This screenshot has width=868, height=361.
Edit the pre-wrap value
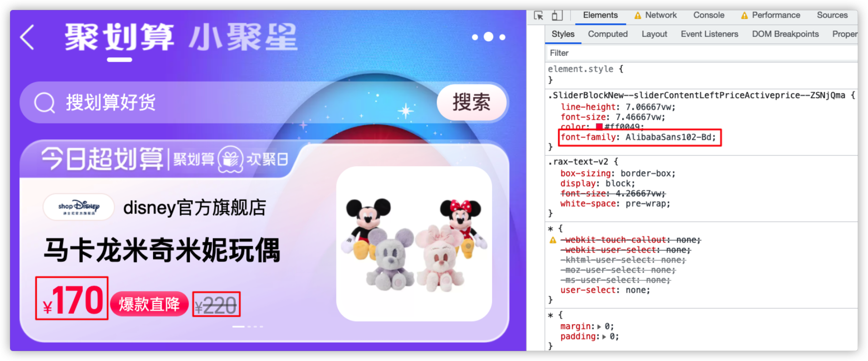(x=646, y=204)
